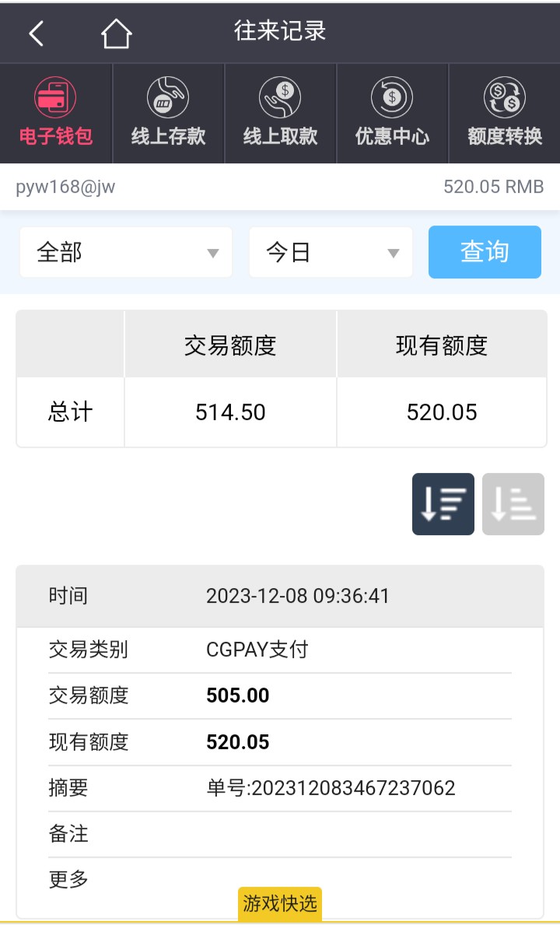Go to home via house icon
Image resolution: width=560 pixels, height=928 pixels.
click(116, 33)
